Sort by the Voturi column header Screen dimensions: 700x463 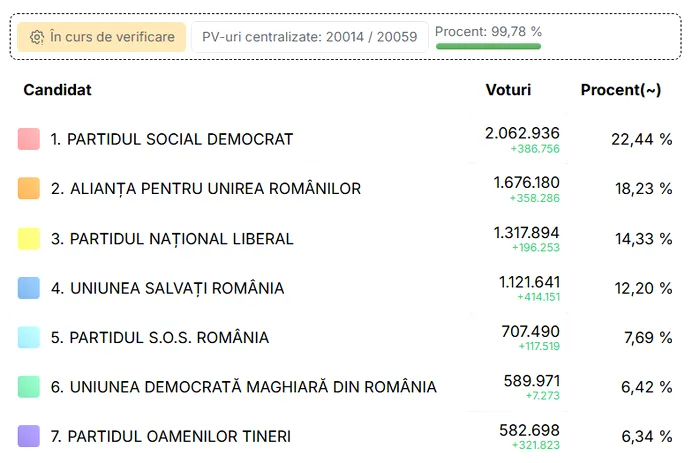[508, 90]
